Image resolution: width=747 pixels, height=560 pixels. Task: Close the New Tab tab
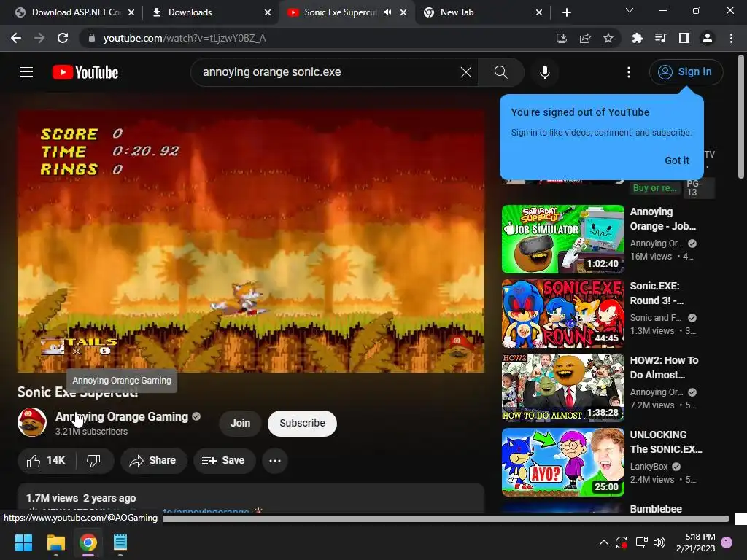click(539, 12)
